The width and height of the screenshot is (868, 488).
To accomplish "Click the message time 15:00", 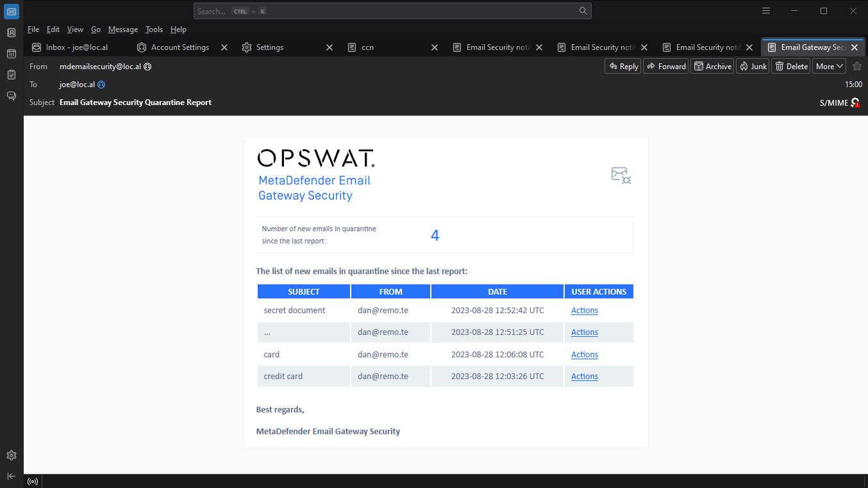I will (853, 85).
